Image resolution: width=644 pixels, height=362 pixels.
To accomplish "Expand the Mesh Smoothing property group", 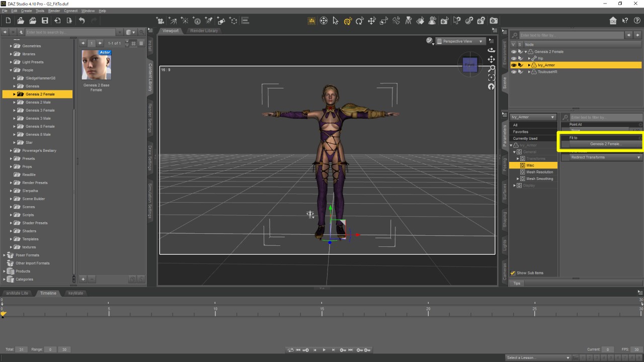I will [x=518, y=179].
